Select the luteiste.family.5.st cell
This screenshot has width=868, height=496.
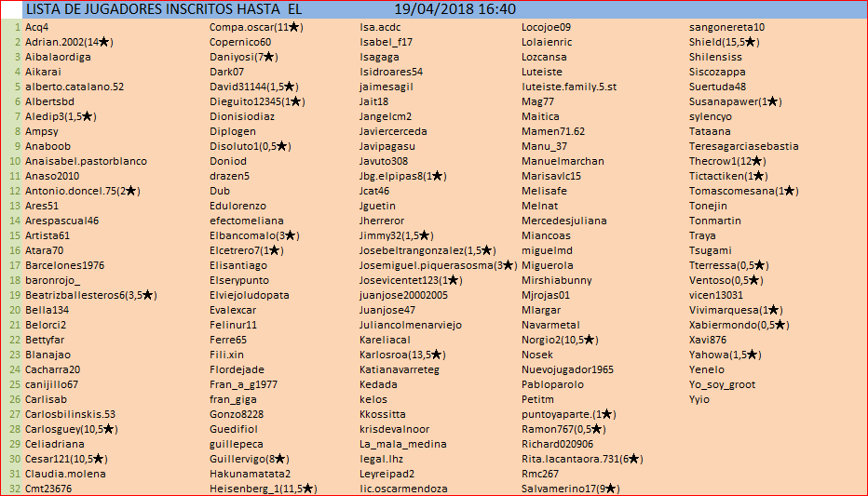tap(568, 87)
